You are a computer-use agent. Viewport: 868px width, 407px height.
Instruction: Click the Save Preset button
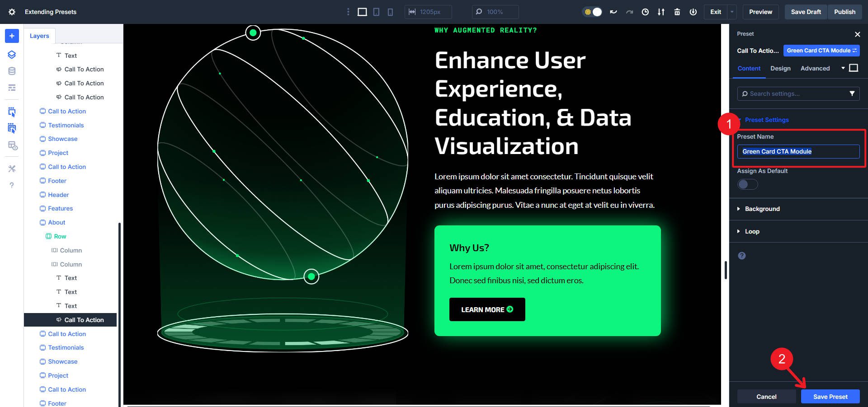pos(830,397)
